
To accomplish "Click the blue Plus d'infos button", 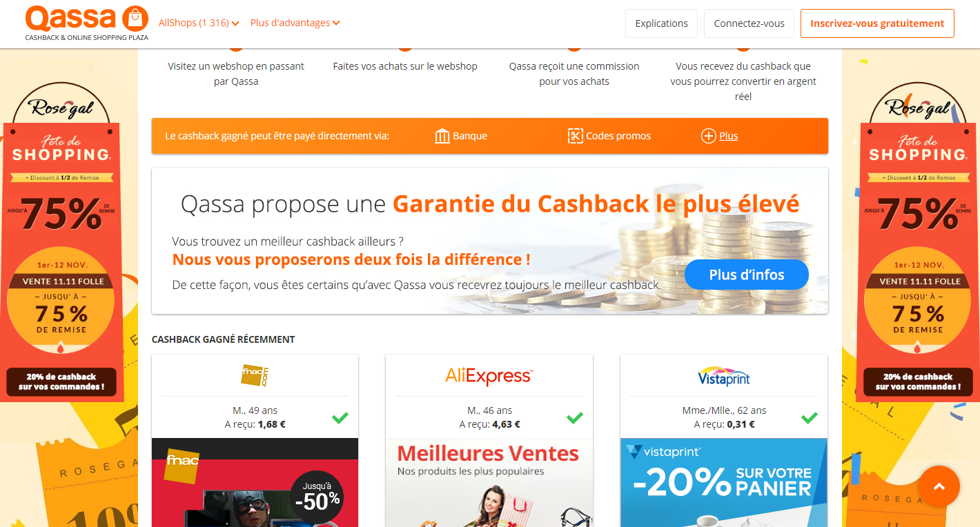I will [x=747, y=275].
